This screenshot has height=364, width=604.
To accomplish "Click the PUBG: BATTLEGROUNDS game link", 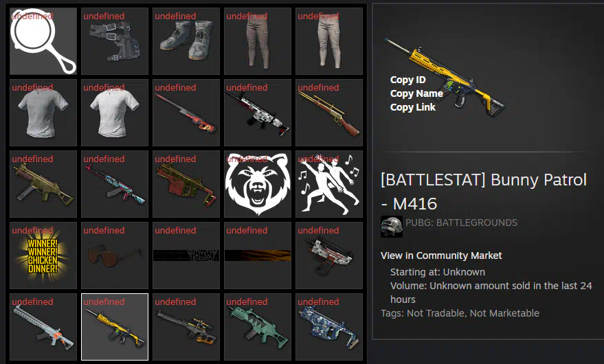I will [461, 223].
